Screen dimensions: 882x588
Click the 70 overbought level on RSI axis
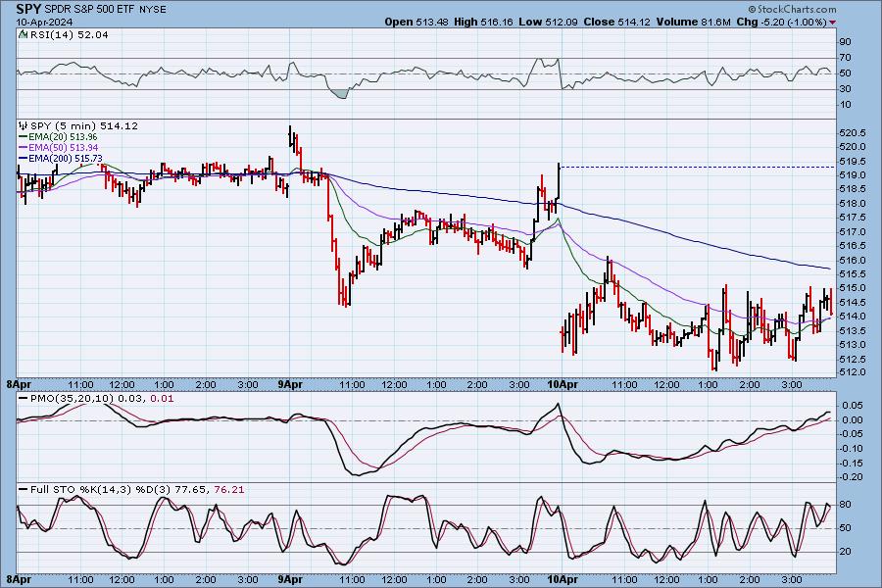846,58
